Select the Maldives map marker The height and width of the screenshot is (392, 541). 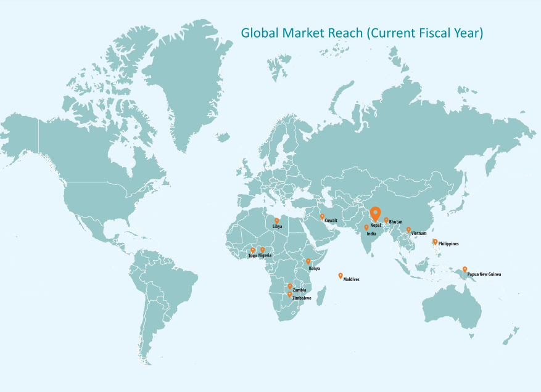coord(341,276)
